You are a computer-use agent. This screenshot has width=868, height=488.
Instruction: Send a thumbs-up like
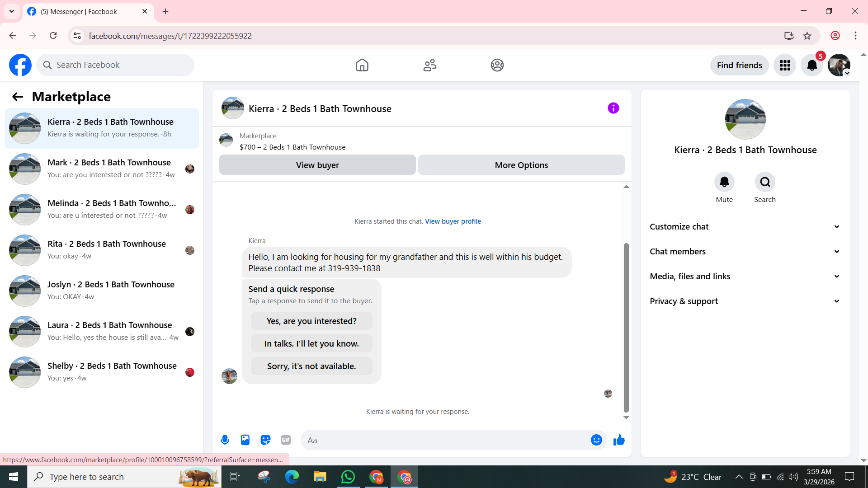tap(619, 440)
